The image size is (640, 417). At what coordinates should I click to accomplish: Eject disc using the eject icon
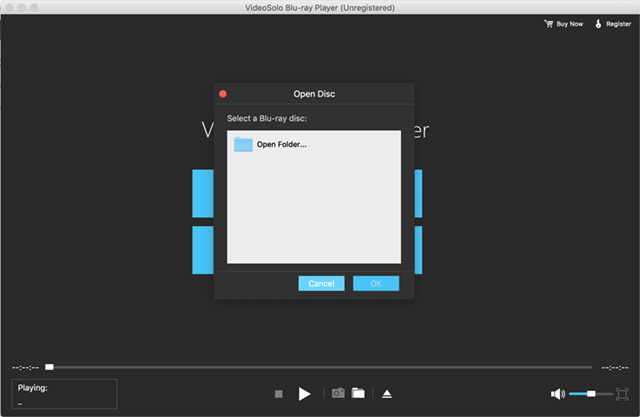coord(387,394)
